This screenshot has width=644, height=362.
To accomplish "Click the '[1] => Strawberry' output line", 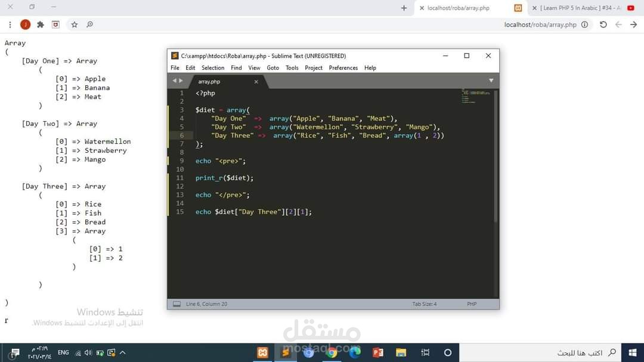I will click(x=91, y=150).
